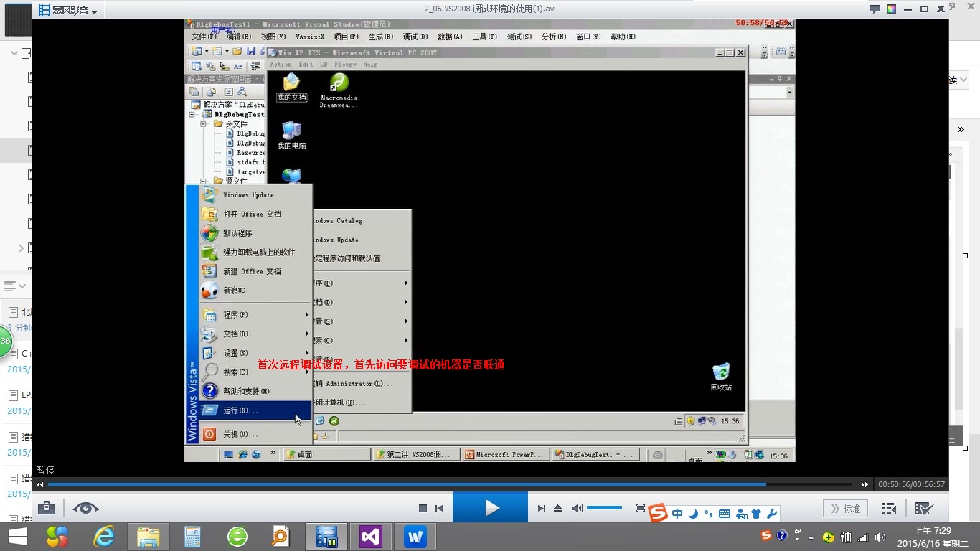Screen dimensions: 980x551
Task: Expand 设置(S) submenu in the video's Start menu
Action: coord(255,353)
